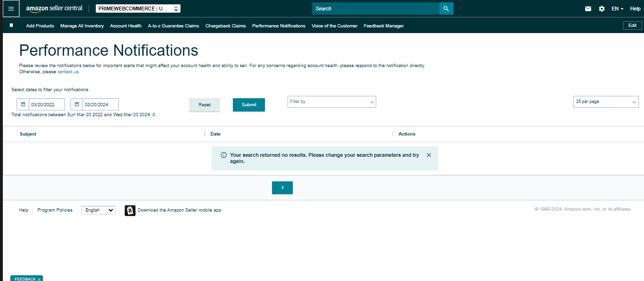Click the Amazon Seller Central logo

[54, 9]
